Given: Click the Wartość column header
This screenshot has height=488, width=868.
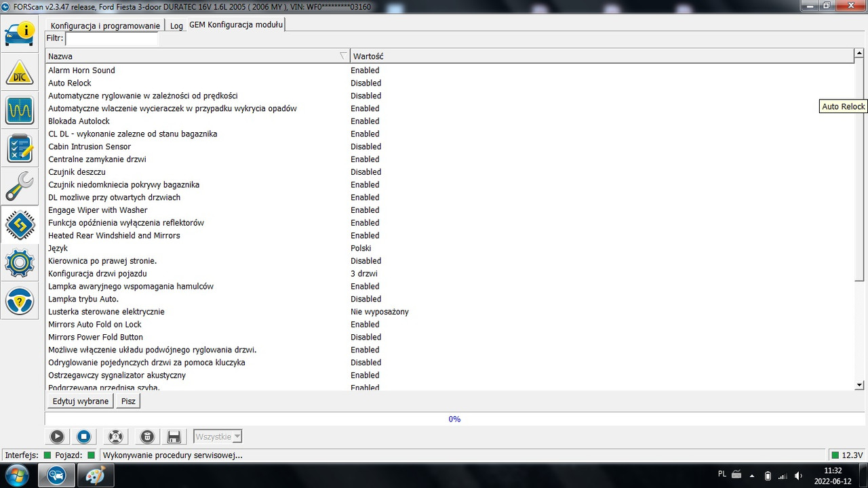Looking at the screenshot, I should pyautogui.click(x=601, y=56).
